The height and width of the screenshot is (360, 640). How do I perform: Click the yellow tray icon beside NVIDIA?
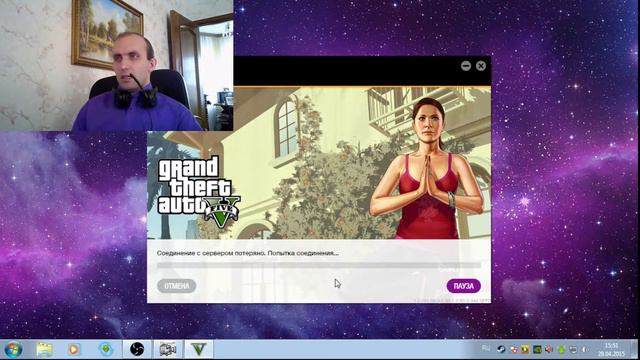(524, 349)
